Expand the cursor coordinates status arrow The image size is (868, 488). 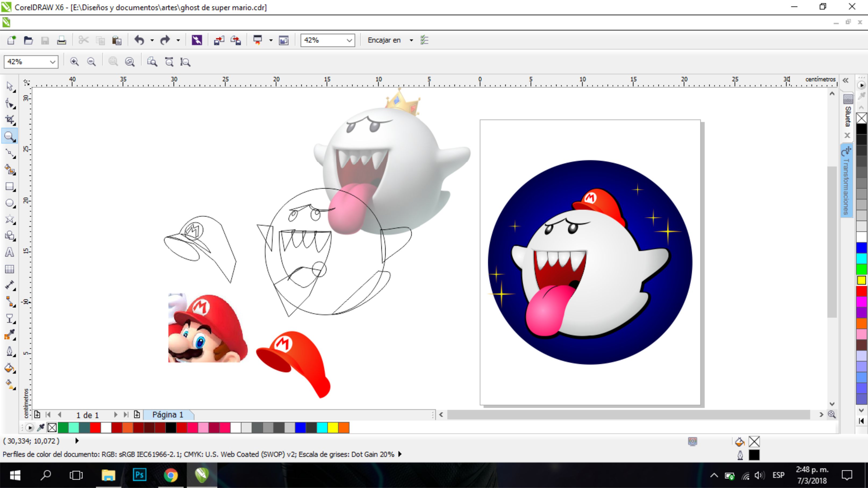pyautogui.click(x=77, y=440)
